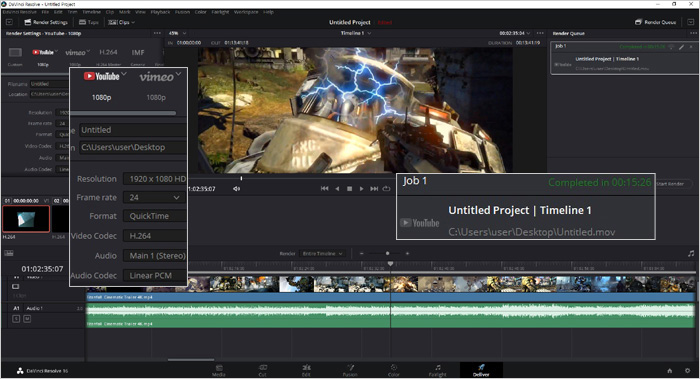
Task: Select the A1 track destination label
Action: point(16,308)
